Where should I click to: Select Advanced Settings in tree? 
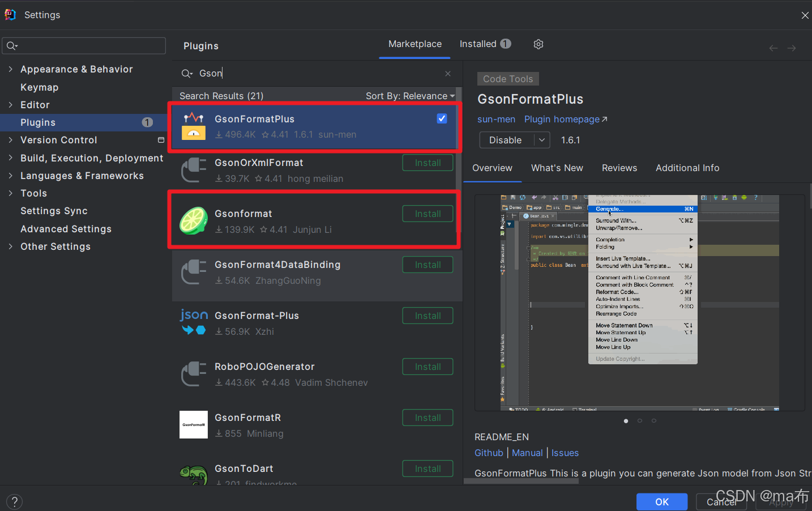click(x=66, y=229)
